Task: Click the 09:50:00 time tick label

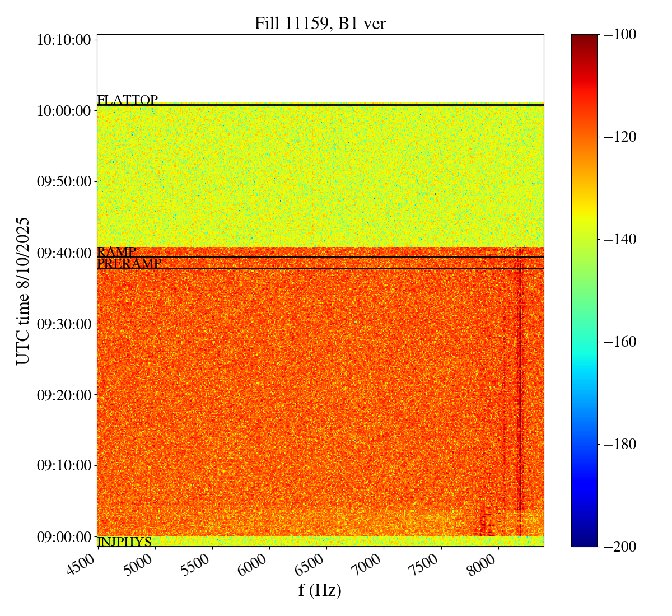Action: (64, 182)
